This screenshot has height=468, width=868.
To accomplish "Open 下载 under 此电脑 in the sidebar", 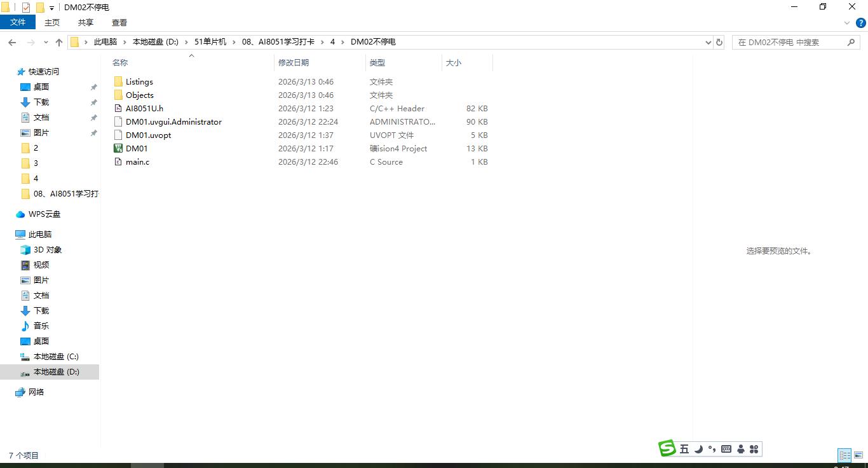I will click(41, 311).
